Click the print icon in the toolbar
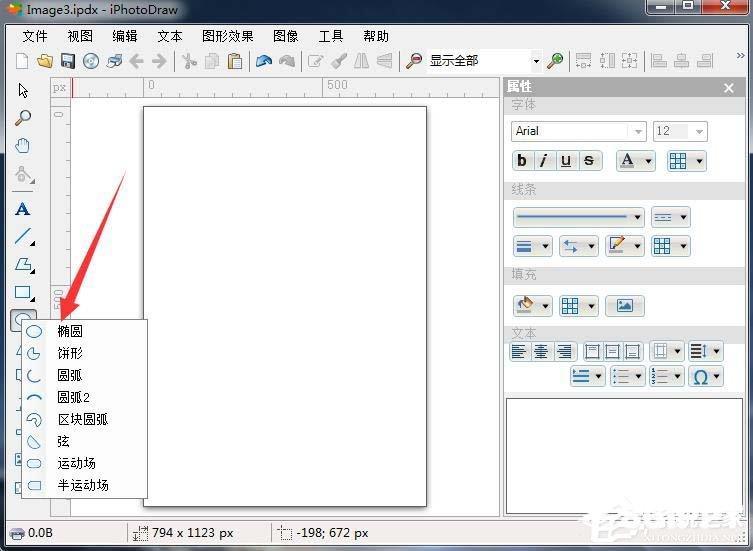This screenshot has width=753, height=551. point(114,61)
